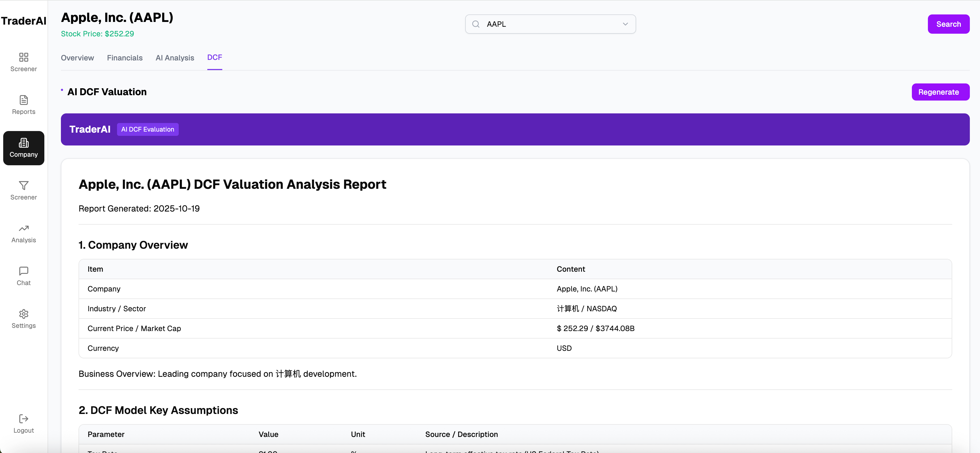The width and height of the screenshot is (980, 453).
Task: Click the TraderAI title in the purple banner
Action: [x=90, y=129]
